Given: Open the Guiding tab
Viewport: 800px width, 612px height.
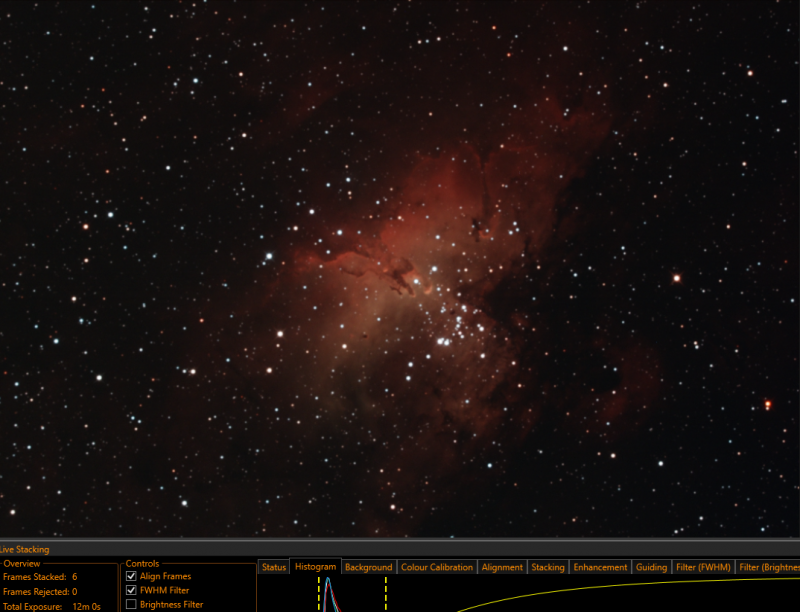Looking at the screenshot, I should [651, 567].
